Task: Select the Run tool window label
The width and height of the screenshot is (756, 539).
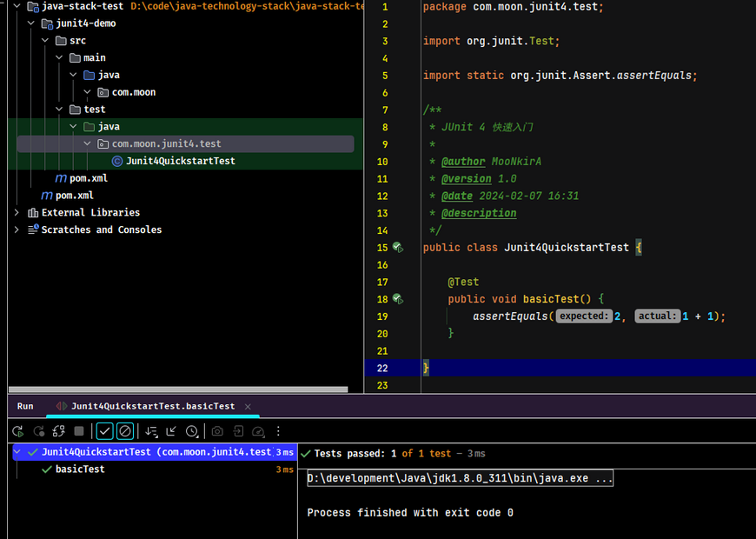Action: (25, 406)
